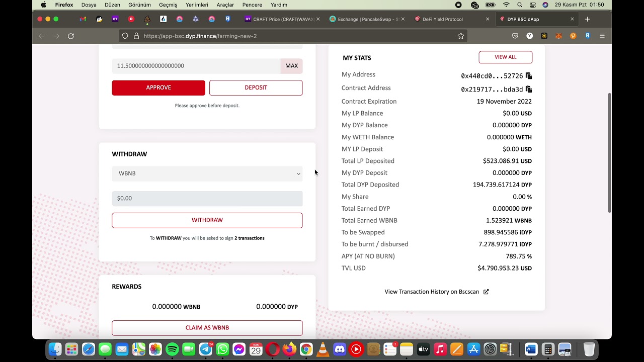
Task: Open Google Chrome from the Dock
Action: click(306, 349)
